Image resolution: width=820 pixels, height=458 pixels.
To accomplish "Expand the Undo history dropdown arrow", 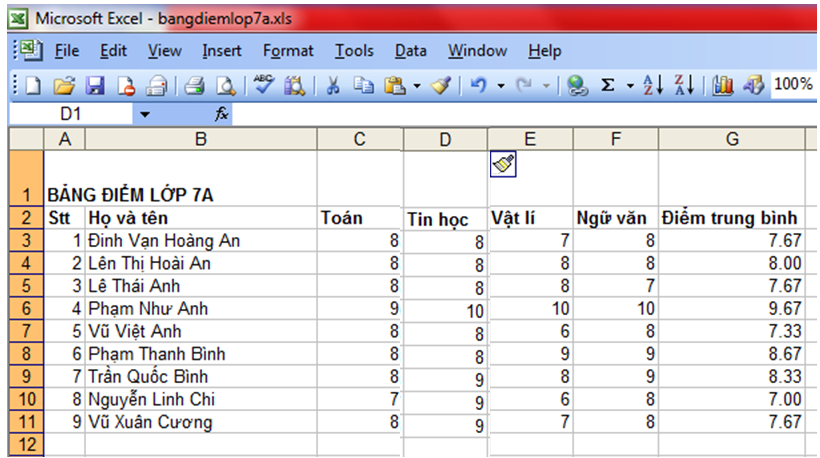I will pyautogui.click(x=500, y=85).
